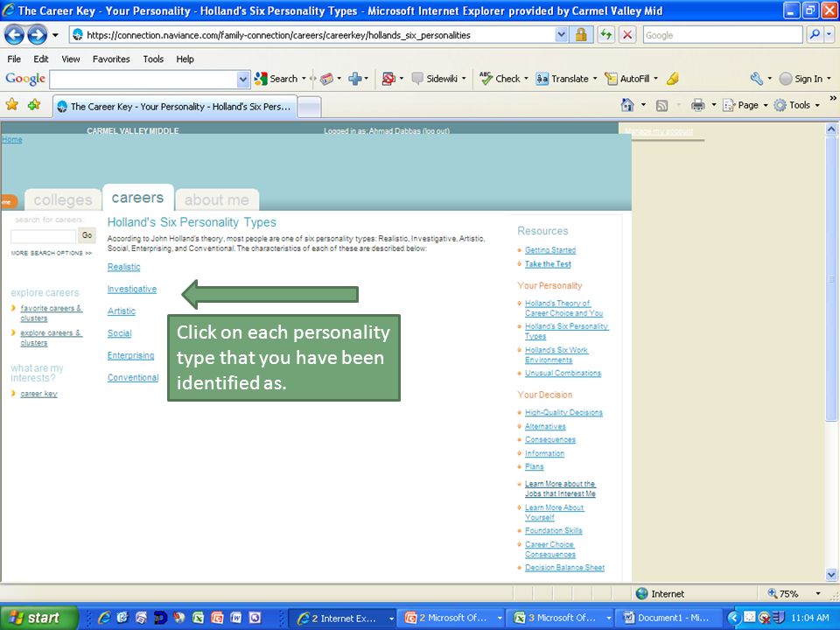This screenshot has width=840, height=630.
Task: Click the wrench settings icon in Google toolbar
Action: pos(756,79)
